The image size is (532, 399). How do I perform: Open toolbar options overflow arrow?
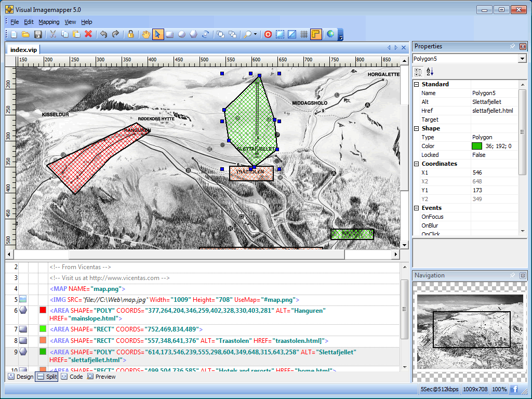341,35
